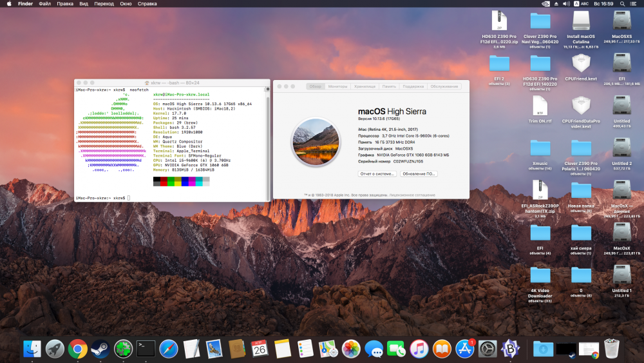Open Contacts book in the Dock
Screen dimensions: 644x363
click(x=237, y=349)
